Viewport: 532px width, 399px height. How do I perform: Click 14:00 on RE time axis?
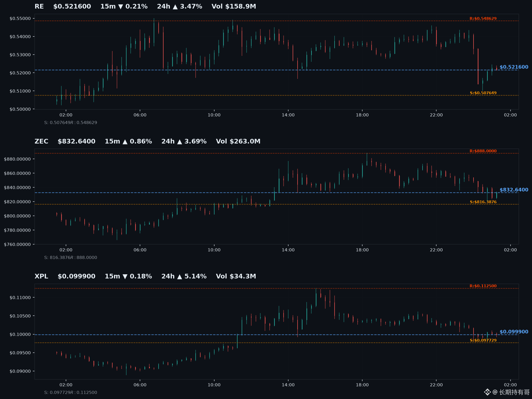click(x=288, y=115)
